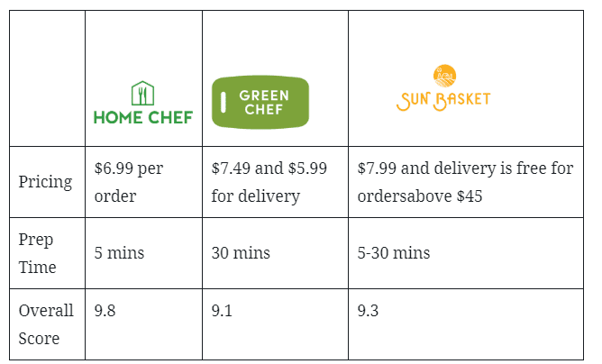Click the Sun Basket orange sun emblem
This screenshot has width=602, height=364.
pos(445,76)
